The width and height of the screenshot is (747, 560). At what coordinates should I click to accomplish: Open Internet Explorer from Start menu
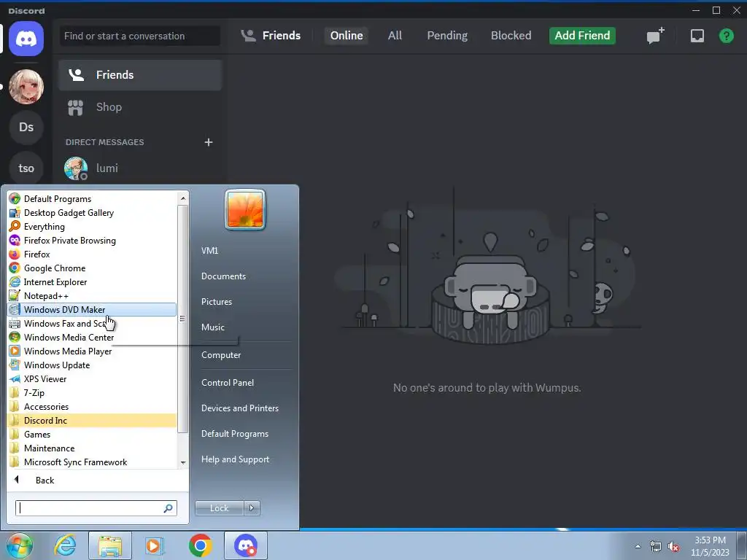click(92, 282)
